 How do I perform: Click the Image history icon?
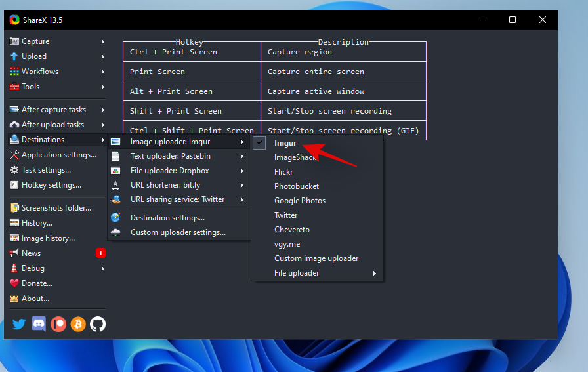[14, 238]
